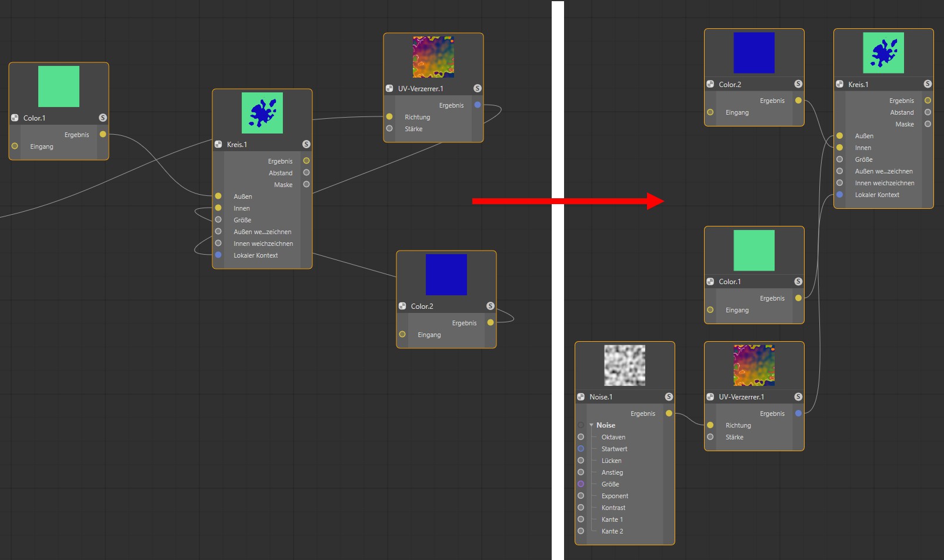
Task: Click Eingang input port of left-graph Color.2
Action: [402, 335]
